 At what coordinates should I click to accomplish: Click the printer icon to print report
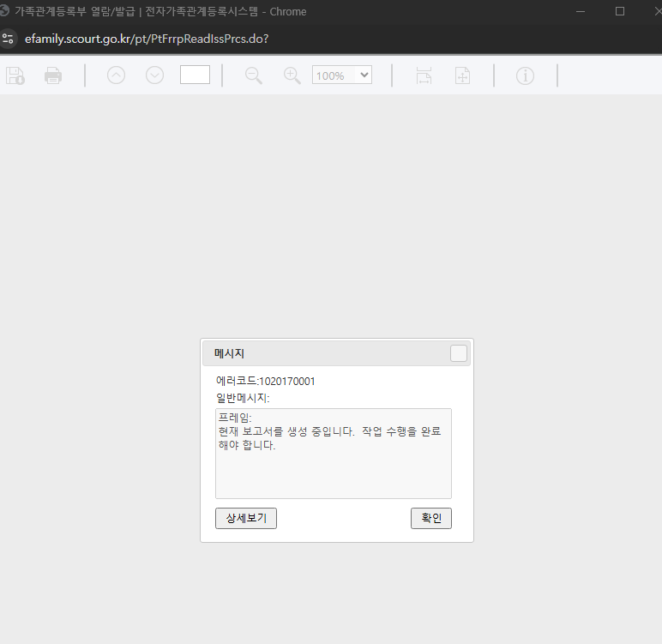pyautogui.click(x=53, y=76)
